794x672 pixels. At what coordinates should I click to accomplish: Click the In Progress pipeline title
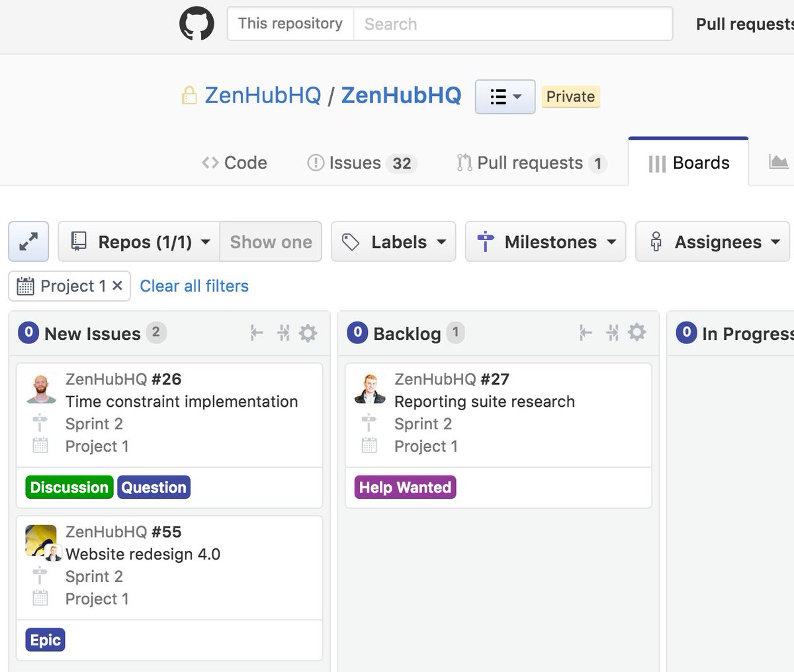(x=748, y=334)
